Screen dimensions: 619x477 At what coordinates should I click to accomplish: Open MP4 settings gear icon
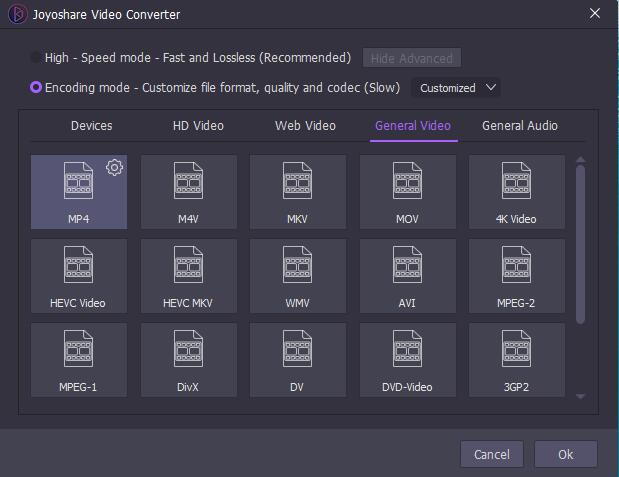click(x=114, y=168)
